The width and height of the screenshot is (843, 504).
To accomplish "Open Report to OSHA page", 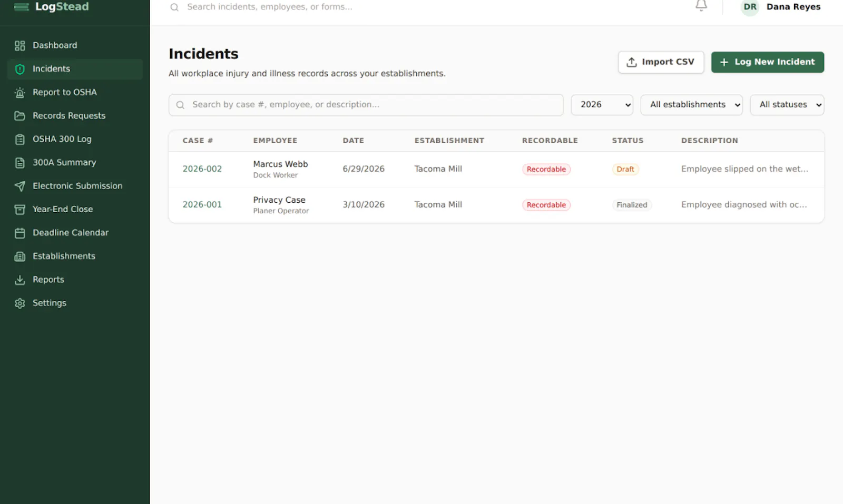I will (75, 92).
